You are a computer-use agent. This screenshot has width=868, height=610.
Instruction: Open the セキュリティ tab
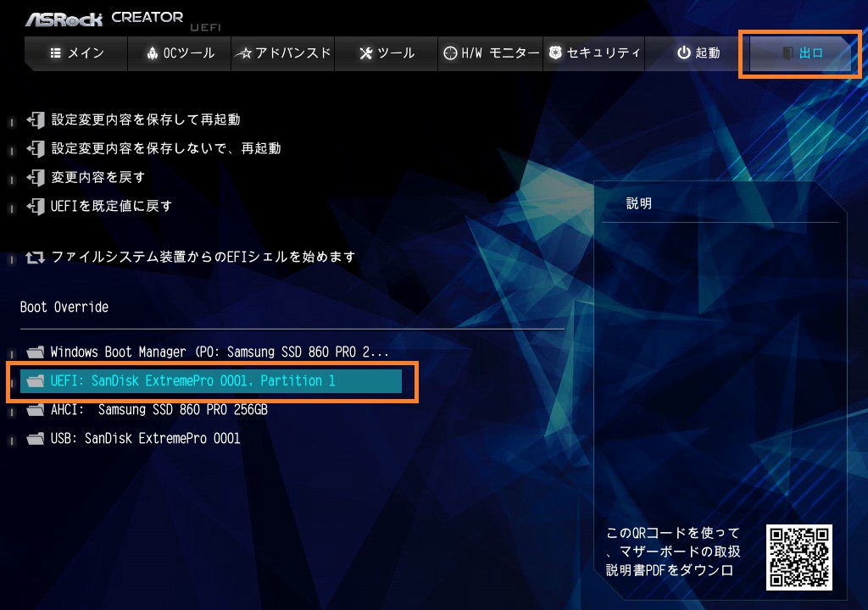[594, 53]
